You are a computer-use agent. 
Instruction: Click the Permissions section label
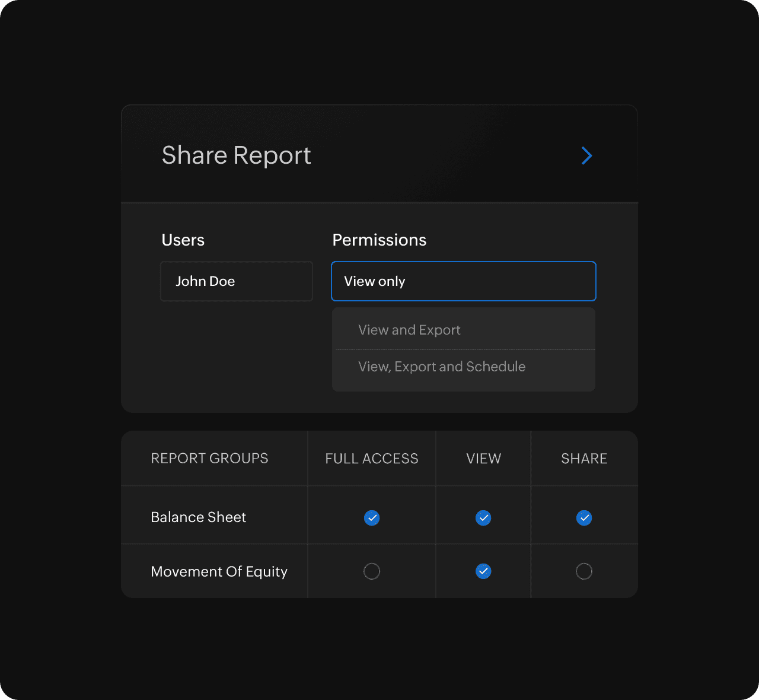(379, 240)
